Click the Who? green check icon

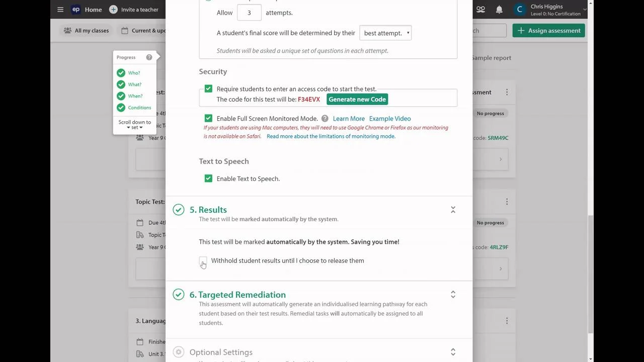pos(121,73)
